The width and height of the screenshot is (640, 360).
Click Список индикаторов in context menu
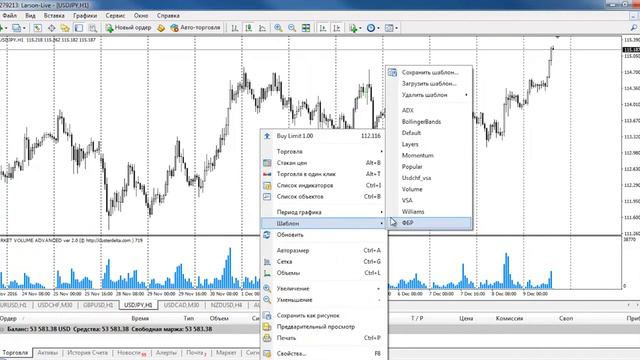point(324,185)
